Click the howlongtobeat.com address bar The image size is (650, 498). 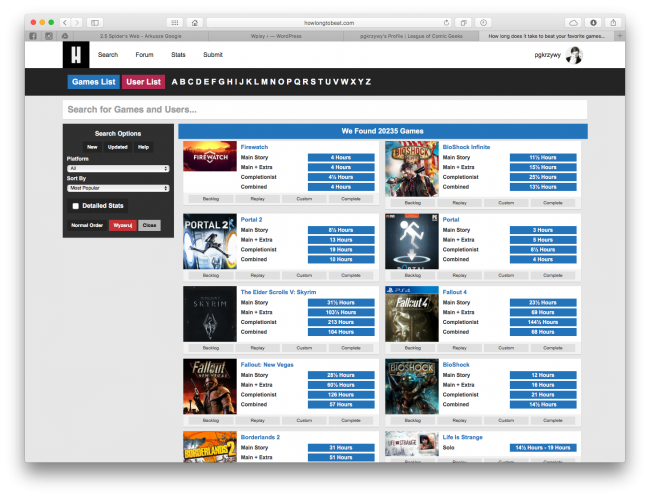(329, 22)
